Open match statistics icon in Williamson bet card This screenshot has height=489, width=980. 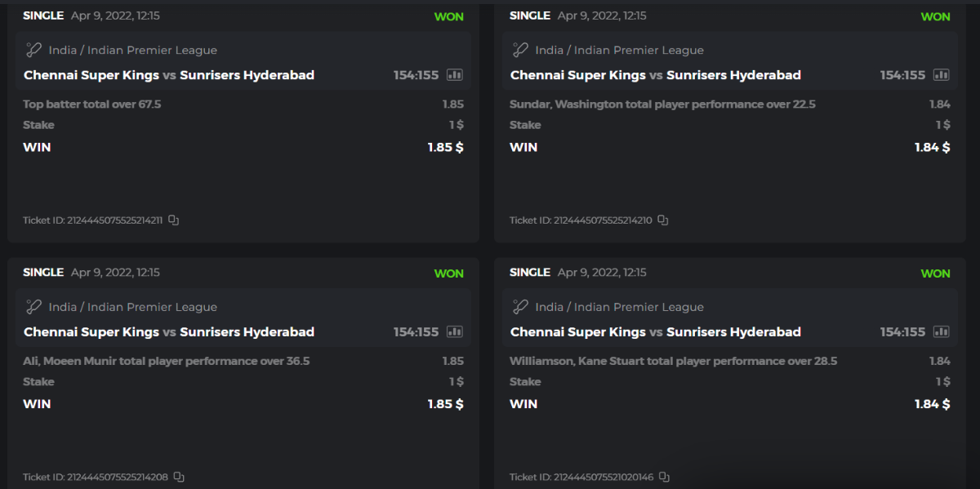[941, 332]
